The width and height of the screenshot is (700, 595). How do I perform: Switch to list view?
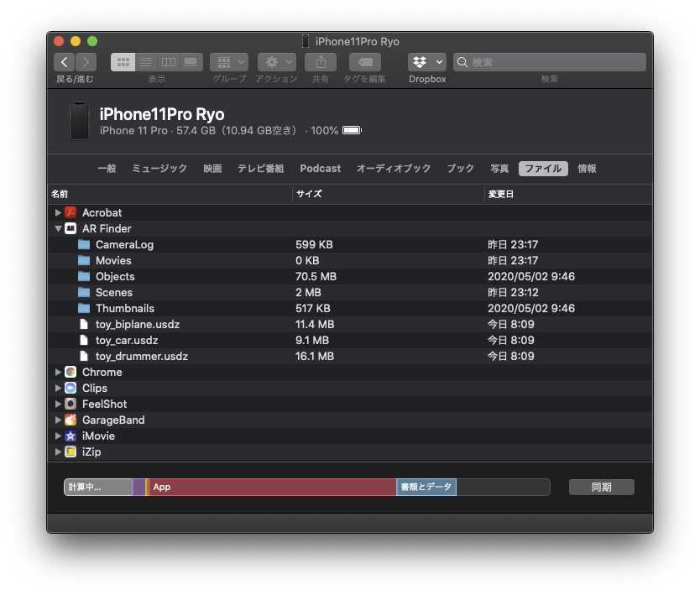[x=146, y=62]
